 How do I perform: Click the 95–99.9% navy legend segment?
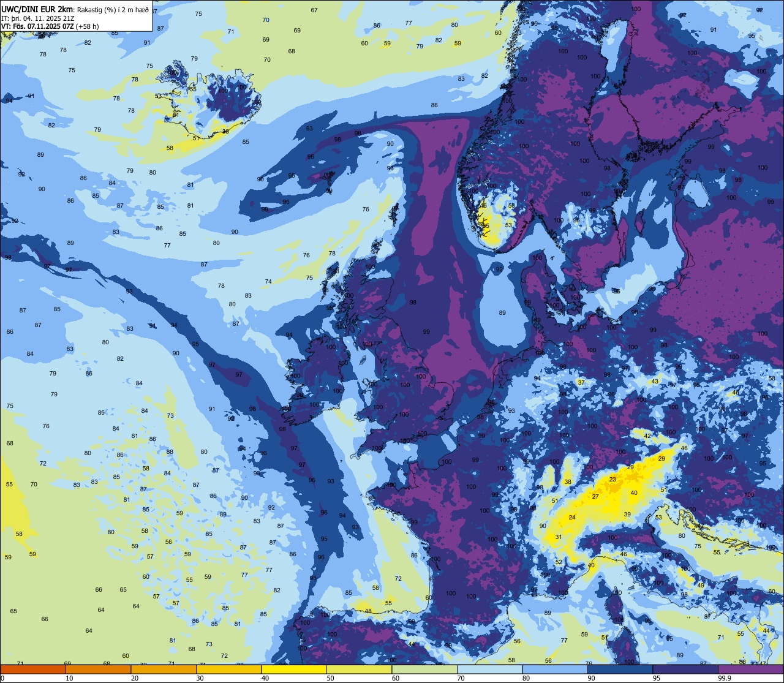coord(685,670)
